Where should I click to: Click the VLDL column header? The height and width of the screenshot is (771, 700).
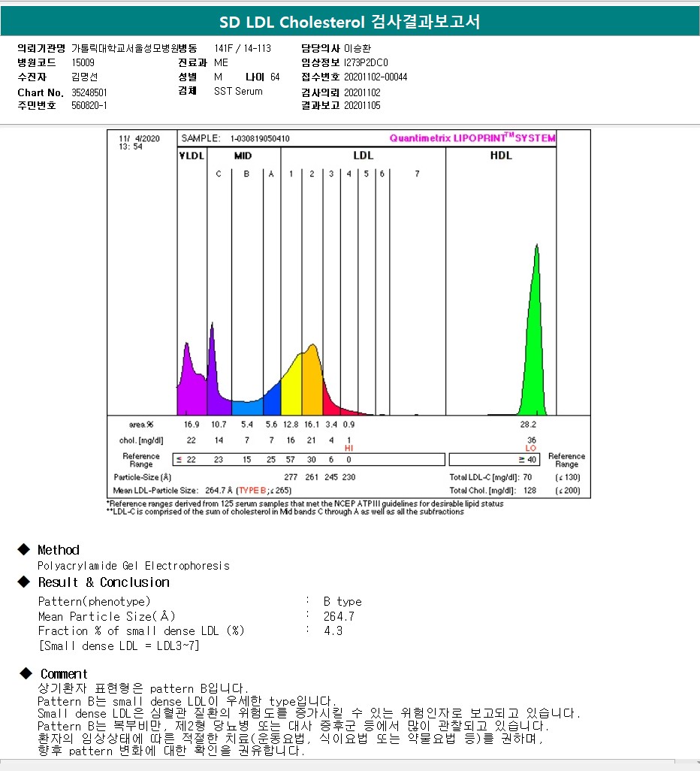tap(192, 156)
